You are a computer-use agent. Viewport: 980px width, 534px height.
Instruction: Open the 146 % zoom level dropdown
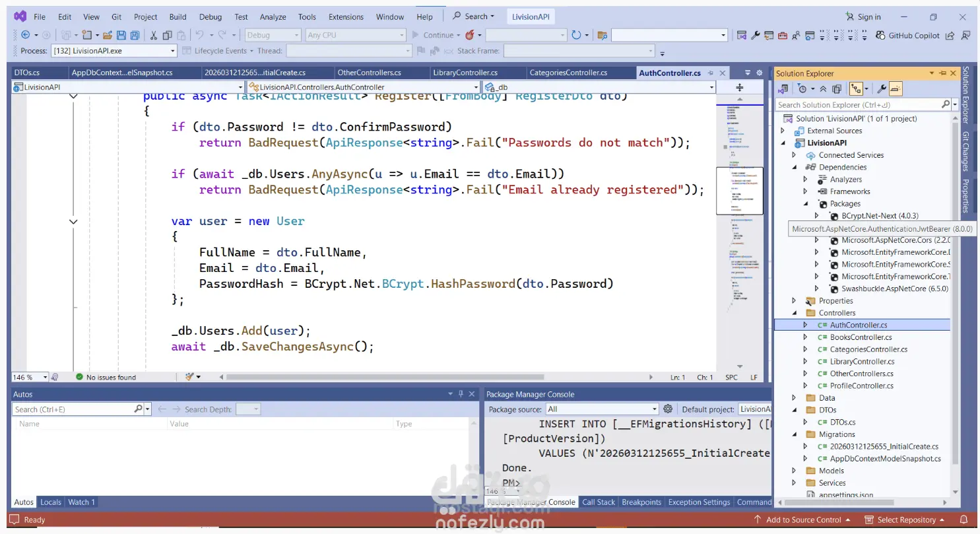click(30, 377)
